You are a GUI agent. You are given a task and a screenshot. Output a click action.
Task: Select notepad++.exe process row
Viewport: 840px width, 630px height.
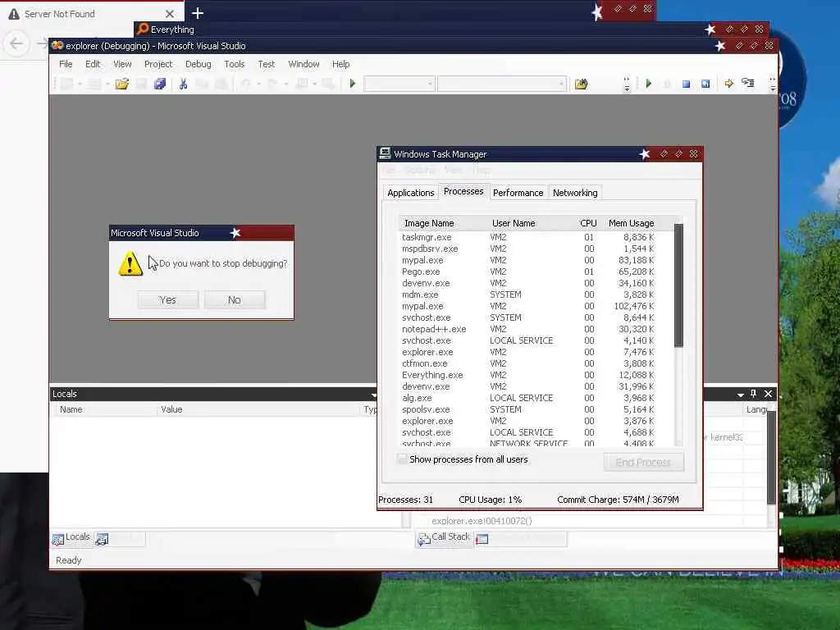527,329
